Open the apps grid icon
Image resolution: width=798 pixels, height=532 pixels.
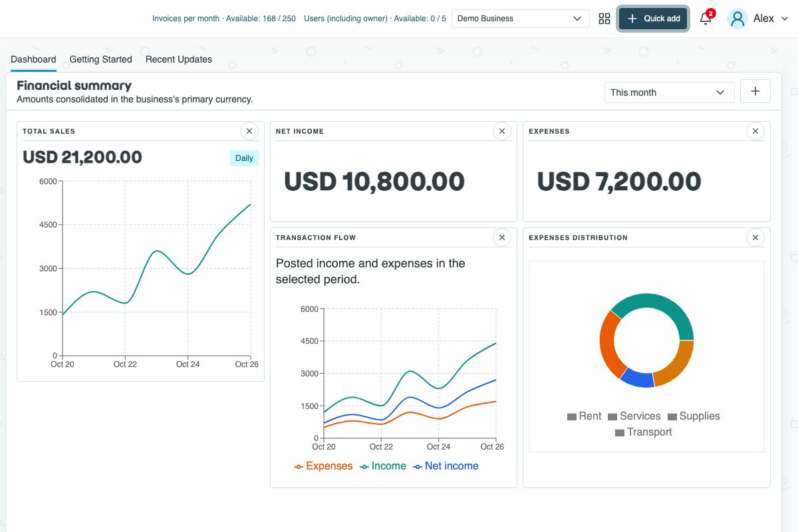pos(604,19)
